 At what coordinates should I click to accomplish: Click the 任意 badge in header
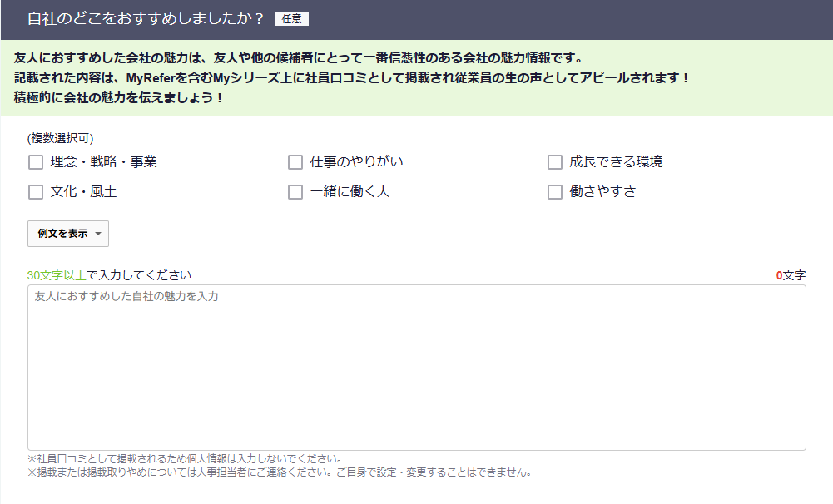point(292,19)
